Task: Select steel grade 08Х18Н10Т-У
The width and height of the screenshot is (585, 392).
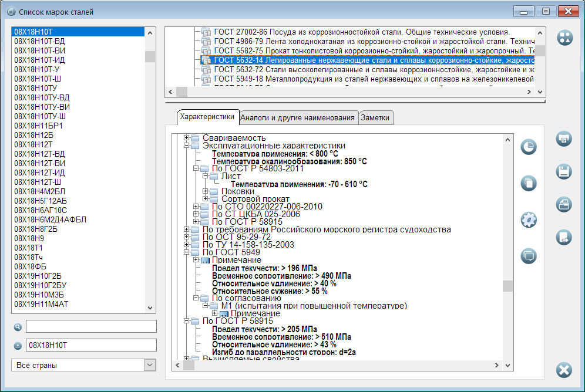Action: [37, 70]
